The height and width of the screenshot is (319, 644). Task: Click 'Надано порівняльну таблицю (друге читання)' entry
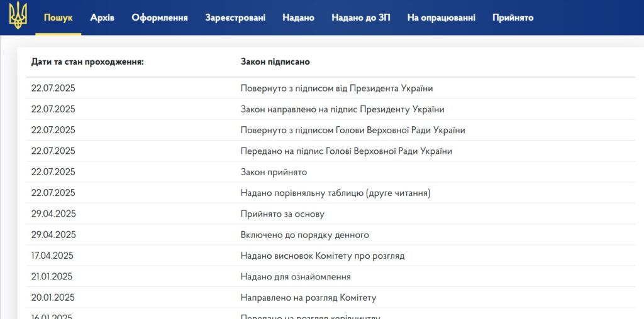336,193
